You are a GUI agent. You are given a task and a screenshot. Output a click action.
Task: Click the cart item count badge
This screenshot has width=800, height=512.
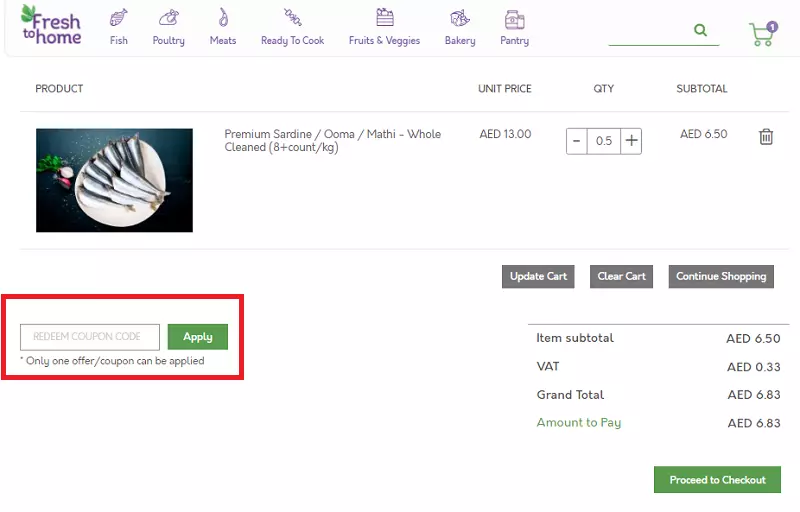pos(772,27)
